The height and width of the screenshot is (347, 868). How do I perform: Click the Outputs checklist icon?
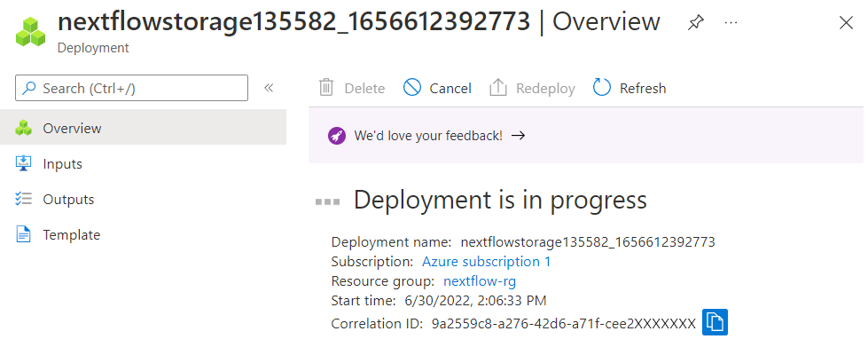[23, 199]
